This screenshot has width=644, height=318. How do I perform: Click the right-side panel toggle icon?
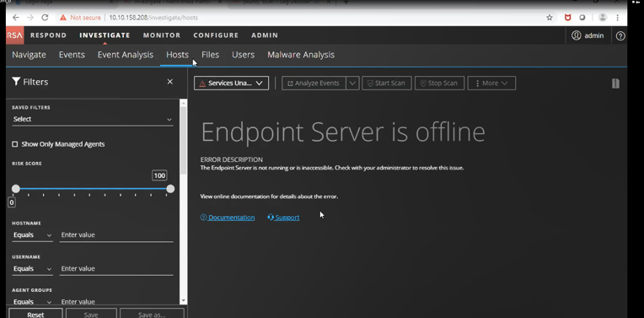(615, 84)
